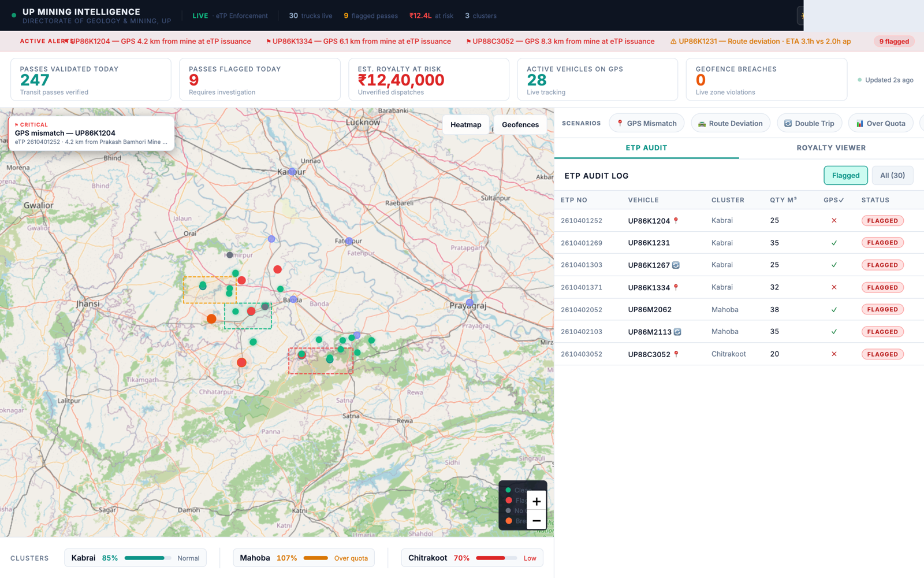Click the double-trip icon beside UP86M2113
Screen dimensions: 924x578
[x=677, y=332]
